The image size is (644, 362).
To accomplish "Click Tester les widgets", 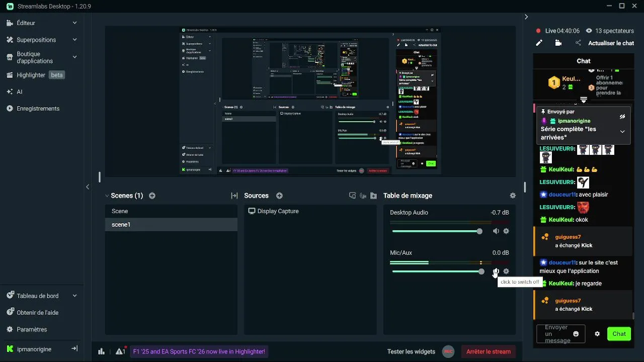I will pyautogui.click(x=411, y=351).
